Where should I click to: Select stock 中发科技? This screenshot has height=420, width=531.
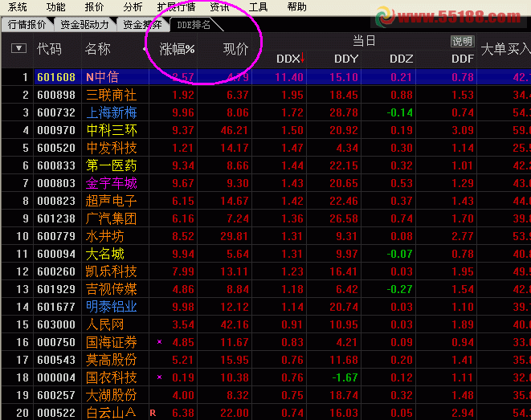(x=112, y=148)
